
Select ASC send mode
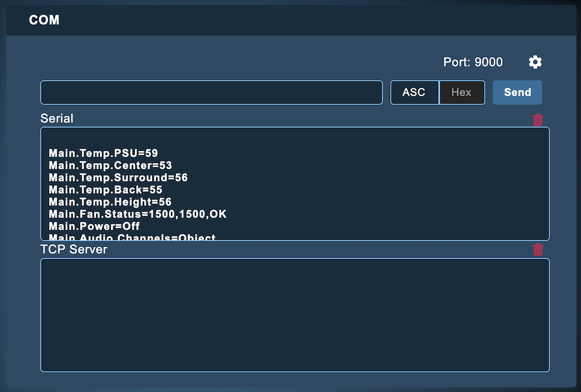point(414,92)
